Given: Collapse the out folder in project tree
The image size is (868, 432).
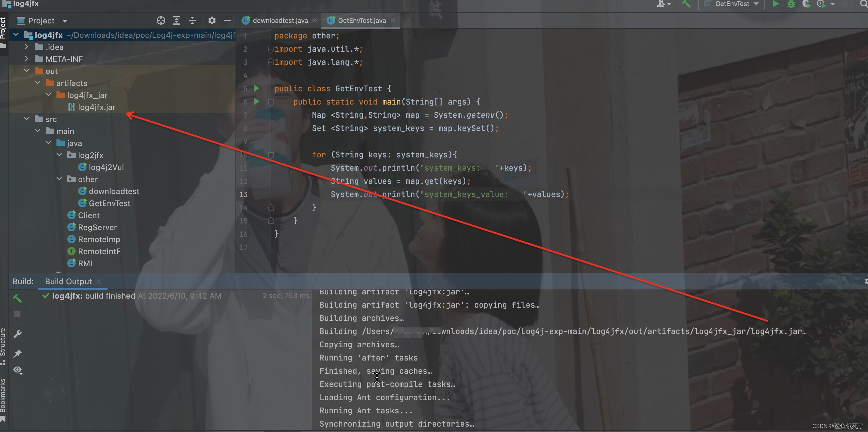Looking at the screenshot, I should [x=27, y=71].
